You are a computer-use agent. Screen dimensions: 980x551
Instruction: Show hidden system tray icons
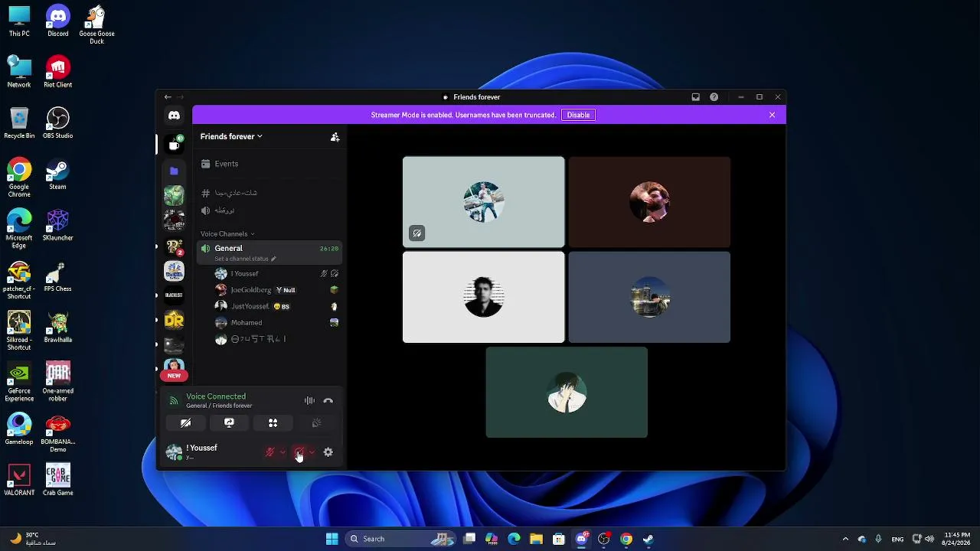tap(845, 539)
